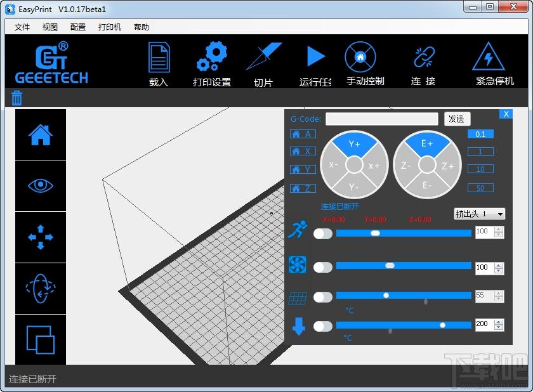Click the home view icon in sidebar
This screenshot has width=533, height=392.
tap(41, 134)
